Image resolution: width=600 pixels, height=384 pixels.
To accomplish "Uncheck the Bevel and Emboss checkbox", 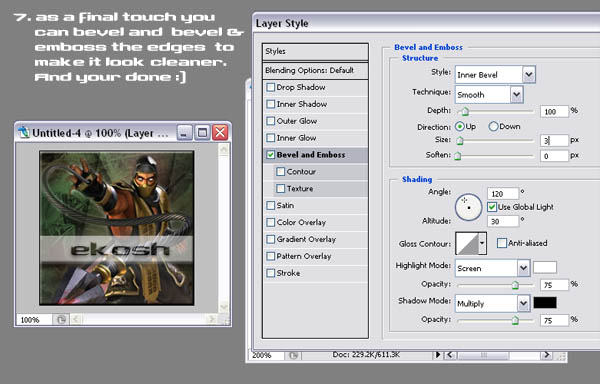I will coord(270,155).
